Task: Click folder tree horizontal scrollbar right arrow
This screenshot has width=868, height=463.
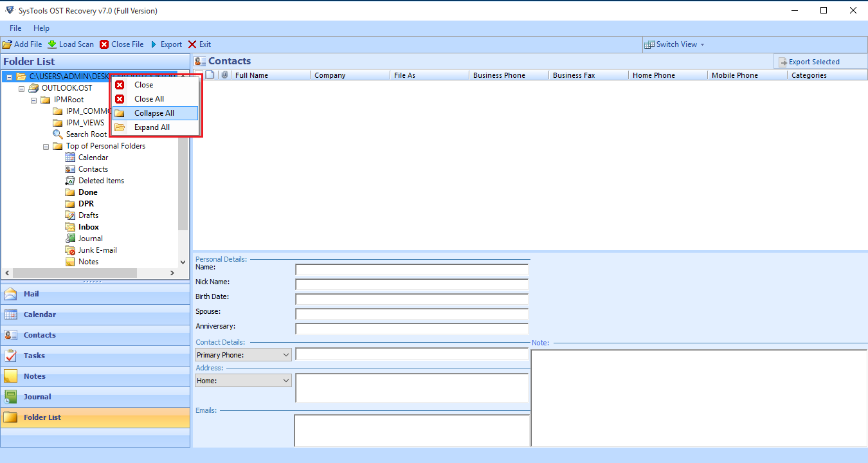Action: click(172, 273)
